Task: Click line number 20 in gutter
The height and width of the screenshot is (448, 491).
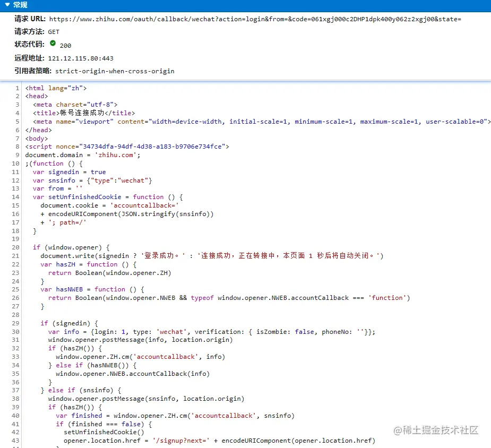Action: [x=16, y=247]
